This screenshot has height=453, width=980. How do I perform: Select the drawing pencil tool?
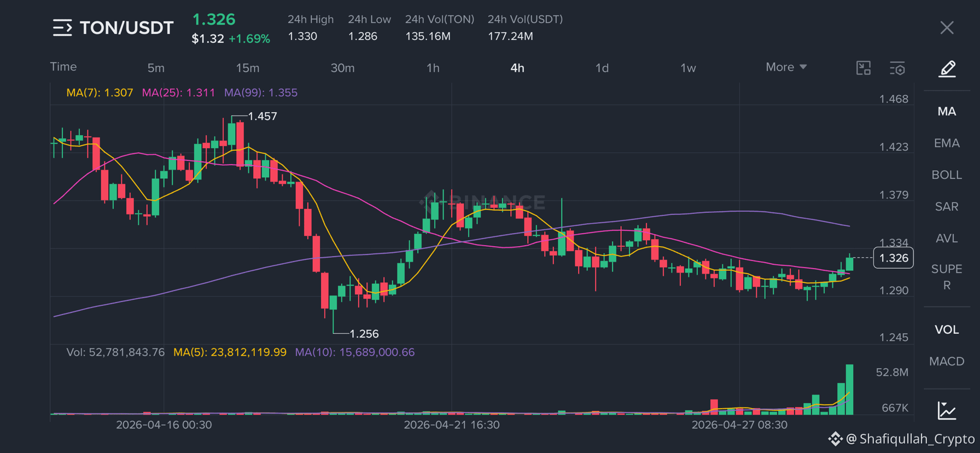tap(947, 69)
